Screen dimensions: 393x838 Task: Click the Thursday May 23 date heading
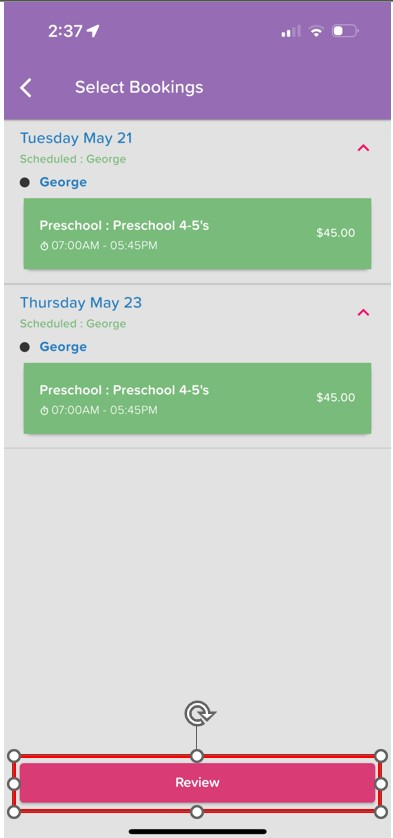pyautogui.click(x=81, y=303)
